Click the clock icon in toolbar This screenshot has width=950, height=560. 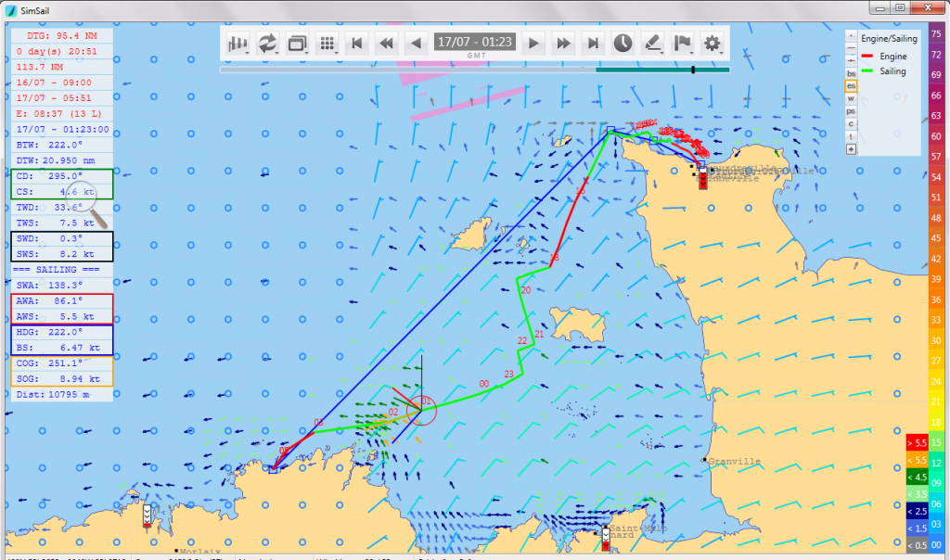(623, 43)
